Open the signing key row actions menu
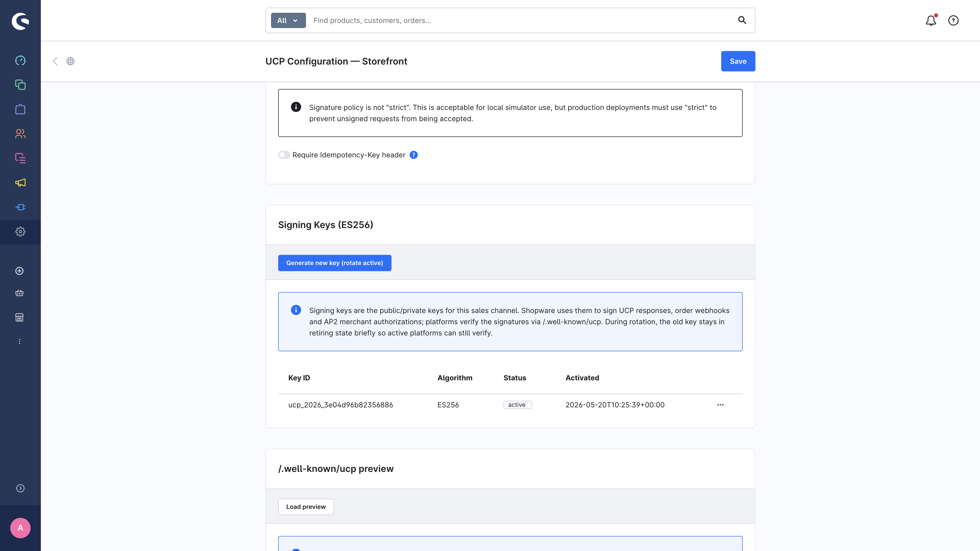The width and height of the screenshot is (980, 551). [x=720, y=405]
